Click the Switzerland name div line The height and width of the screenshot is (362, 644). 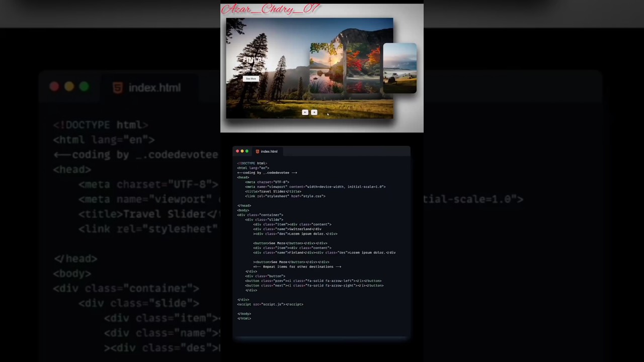(287, 229)
